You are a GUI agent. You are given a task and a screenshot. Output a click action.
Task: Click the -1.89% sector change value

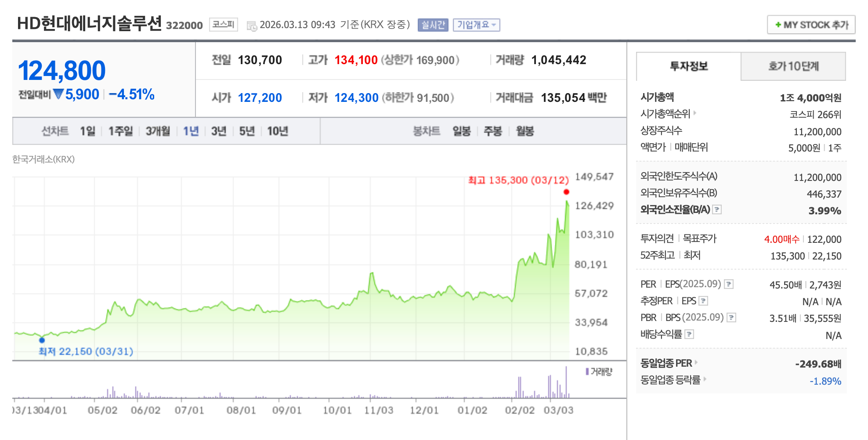[x=825, y=381]
